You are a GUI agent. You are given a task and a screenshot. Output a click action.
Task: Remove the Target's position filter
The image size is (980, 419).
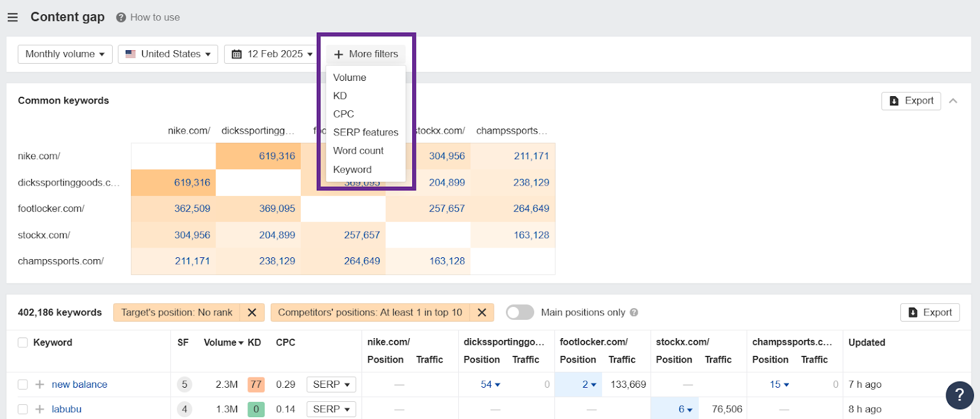point(252,312)
